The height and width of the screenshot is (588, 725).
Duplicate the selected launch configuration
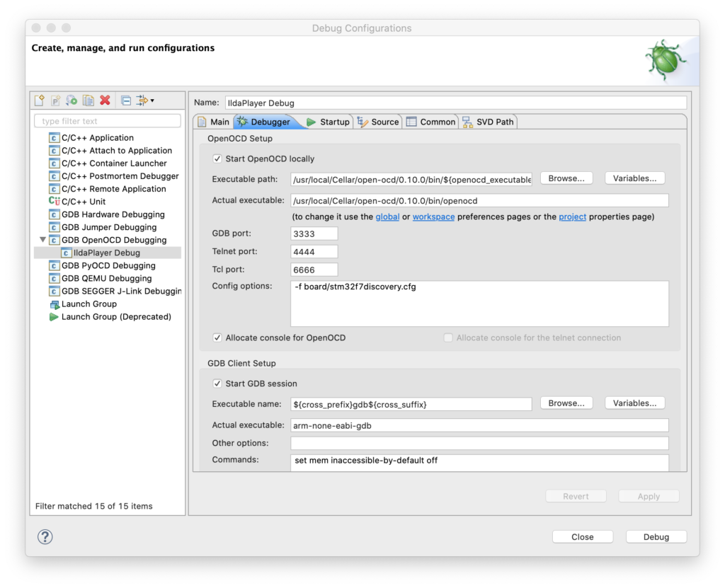tap(89, 100)
